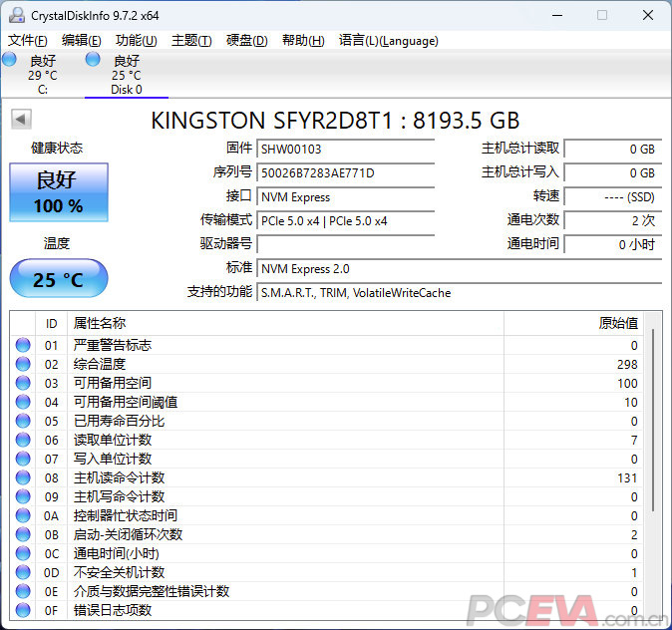The image size is (672, 630).
Task: Click the Disk 0 status orb icon
Action: [93, 60]
